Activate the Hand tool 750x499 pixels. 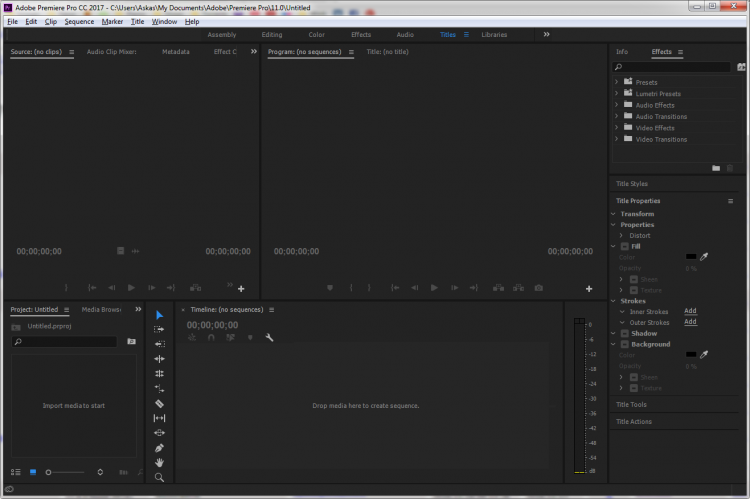[x=160, y=463]
